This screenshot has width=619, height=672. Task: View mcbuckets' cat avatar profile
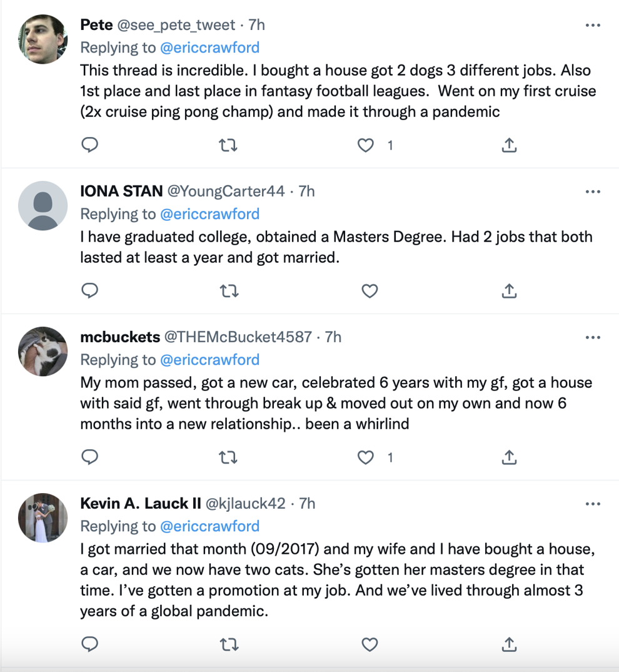pyautogui.click(x=43, y=352)
